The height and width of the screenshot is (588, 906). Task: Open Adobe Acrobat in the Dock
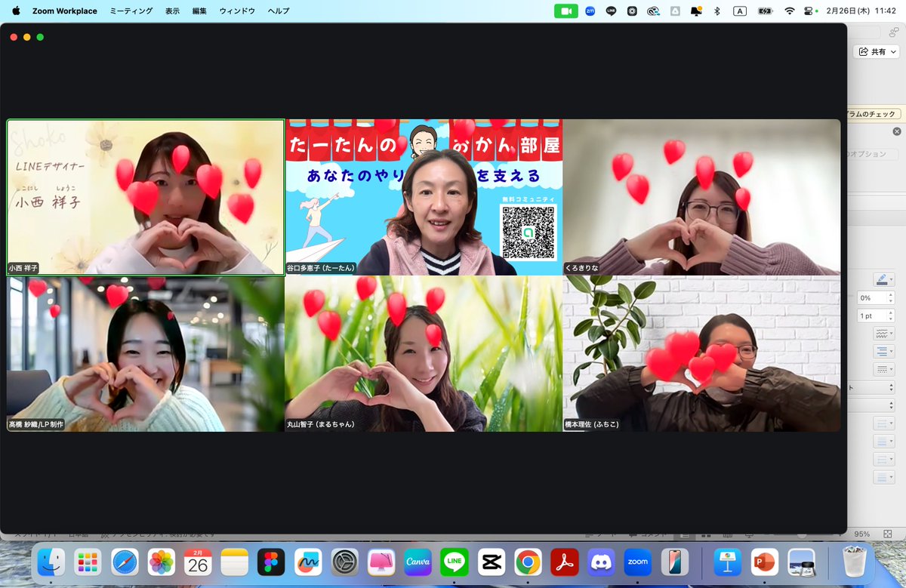point(564,562)
